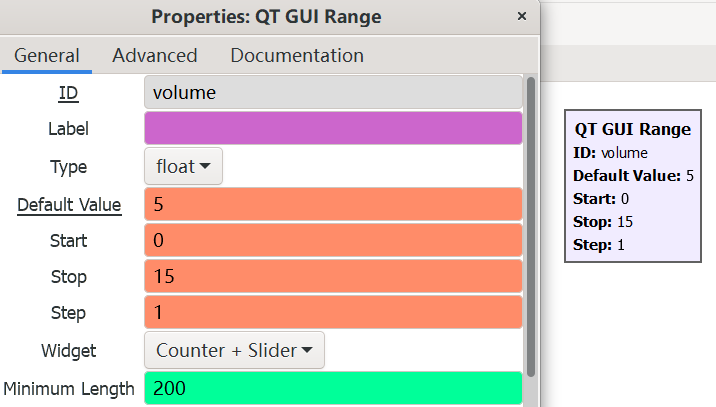Switch to the Advanced tab
716x407 pixels.
point(154,56)
